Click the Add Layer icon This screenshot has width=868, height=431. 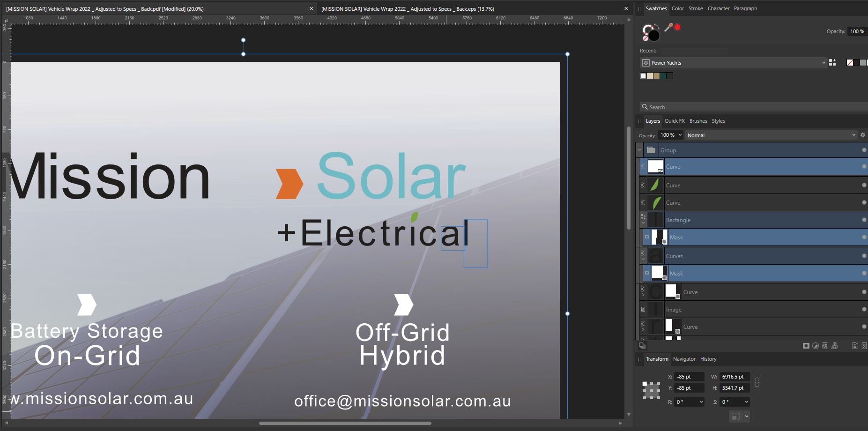[855, 346]
